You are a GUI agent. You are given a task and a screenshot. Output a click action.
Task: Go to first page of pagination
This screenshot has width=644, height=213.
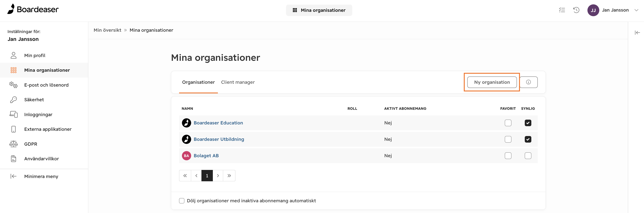pyautogui.click(x=185, y=176)
